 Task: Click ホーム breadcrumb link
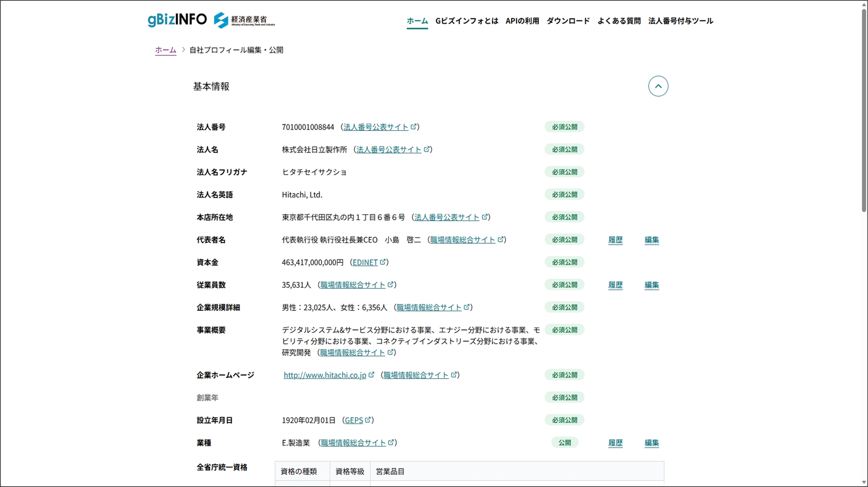pyautogui.click(x=165, y=50)
